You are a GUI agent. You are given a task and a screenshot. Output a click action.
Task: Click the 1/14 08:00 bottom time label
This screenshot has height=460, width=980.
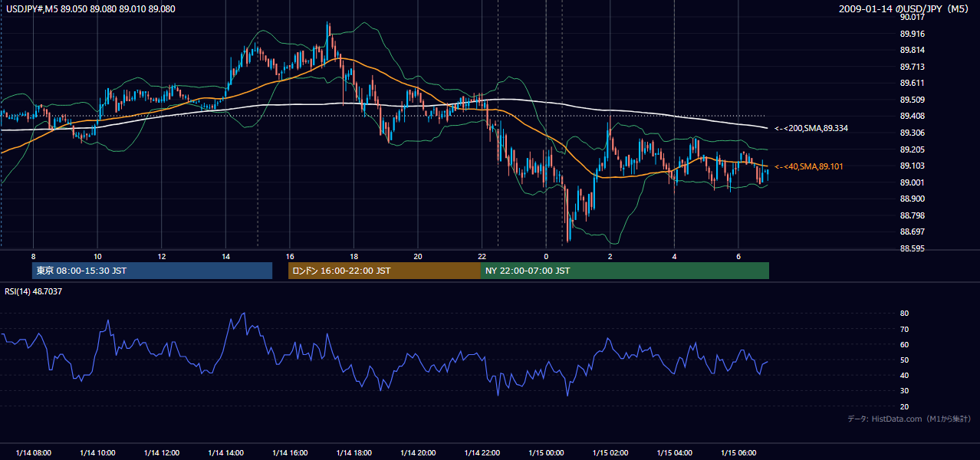click(x=34, y=453)
